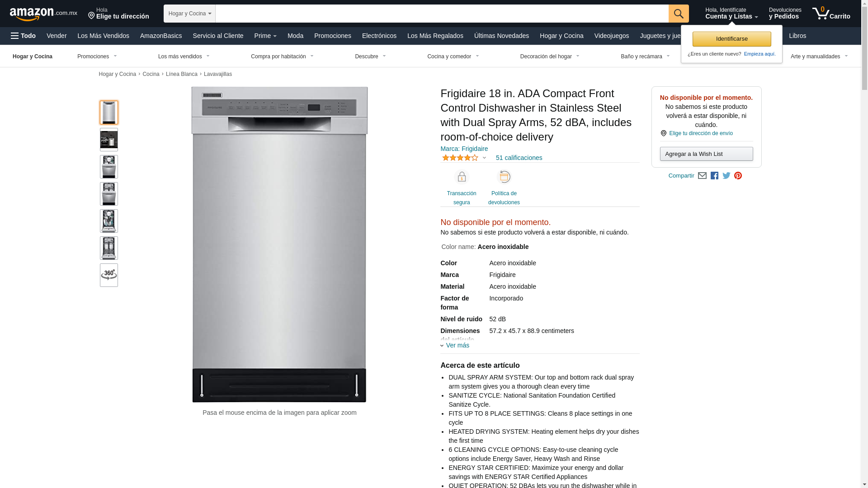
Task: Click inside the search input field
Action: coord(442,14)
